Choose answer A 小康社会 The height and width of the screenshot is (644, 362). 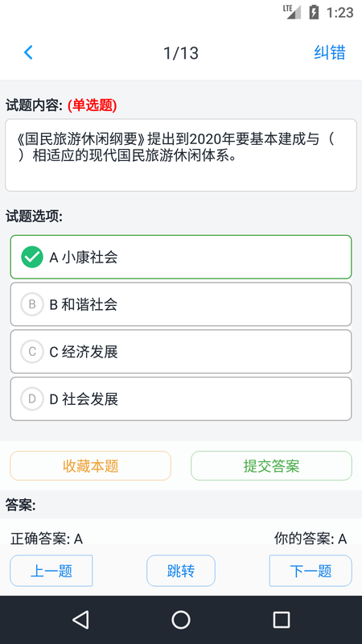(x=181, y=257)
